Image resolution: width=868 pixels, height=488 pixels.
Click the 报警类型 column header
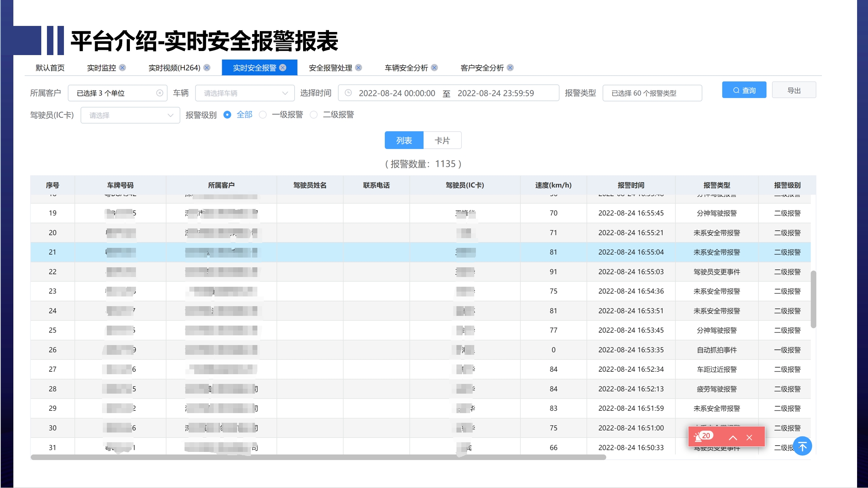[x=717, y=185]
